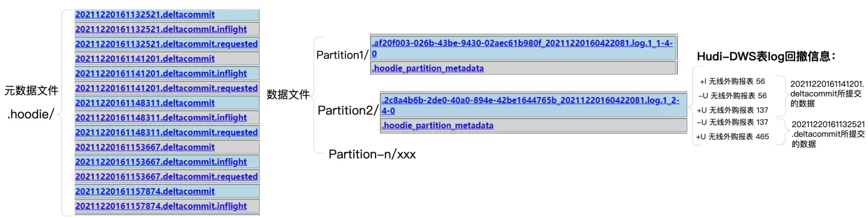Open the .2c8a4b6b log file in Partition2
The image size is (868, 218).
point(530,105)
